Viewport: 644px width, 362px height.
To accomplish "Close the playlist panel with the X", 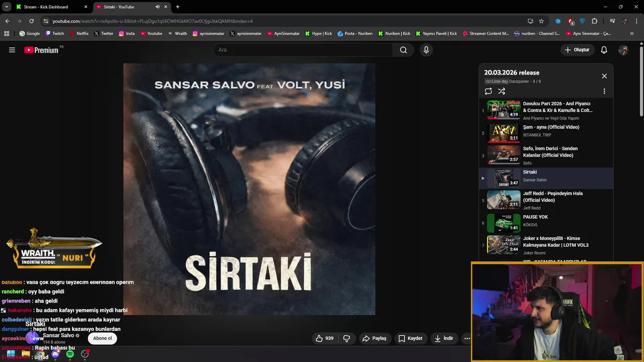I will 604,76.
